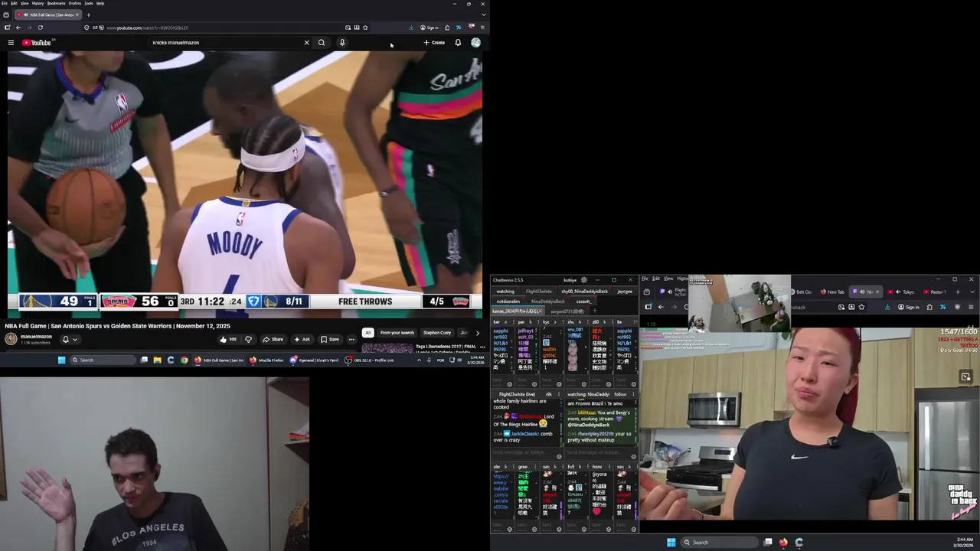The height and width of the screenshot is (551, 980).
Task: Bookmark star in right Firefox window
Action: (x=861, y=307)
